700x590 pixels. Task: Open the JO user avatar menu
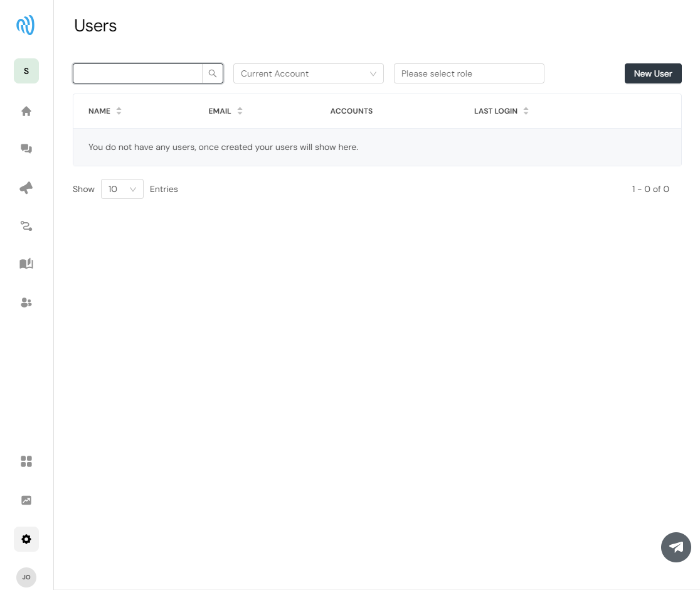tap(26, 577)
